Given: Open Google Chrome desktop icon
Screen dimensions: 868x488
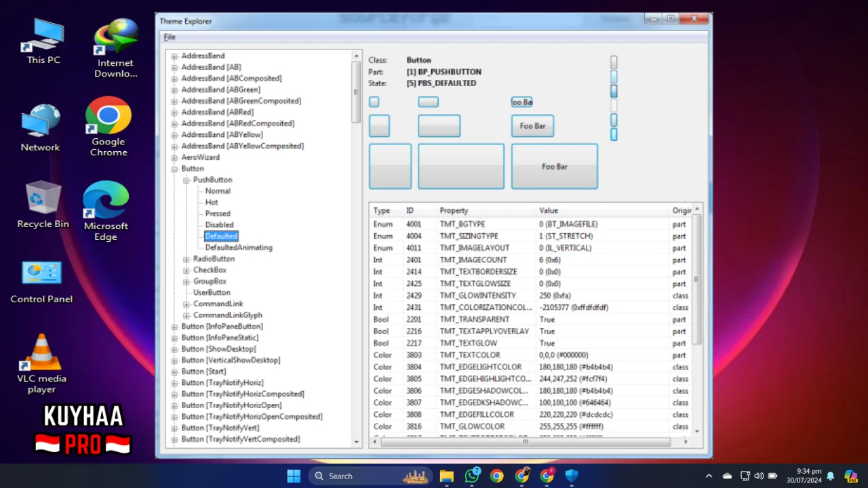Looking at the screenshot, I should point(108,127).
